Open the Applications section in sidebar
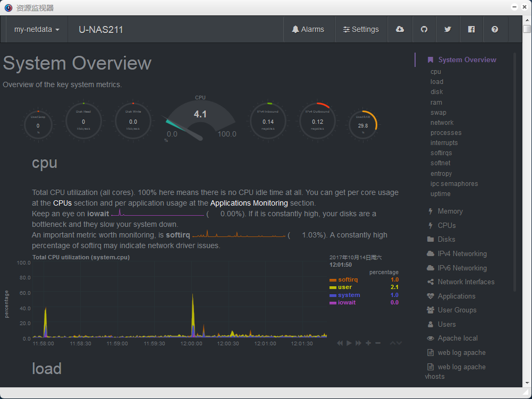This screenshot has height=399, width=532. pyautogui.click(x=451, y=296)
